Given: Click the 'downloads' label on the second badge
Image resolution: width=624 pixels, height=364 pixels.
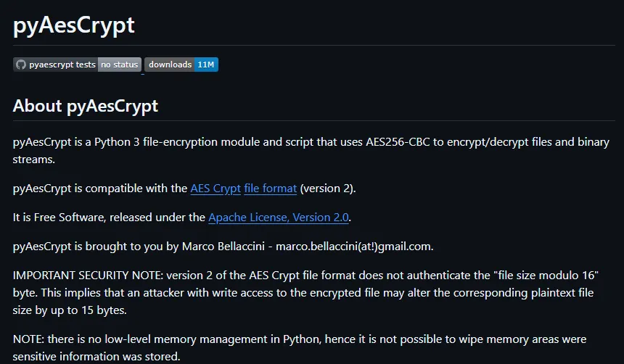Looking at the screenshot, I should point(170,65).
